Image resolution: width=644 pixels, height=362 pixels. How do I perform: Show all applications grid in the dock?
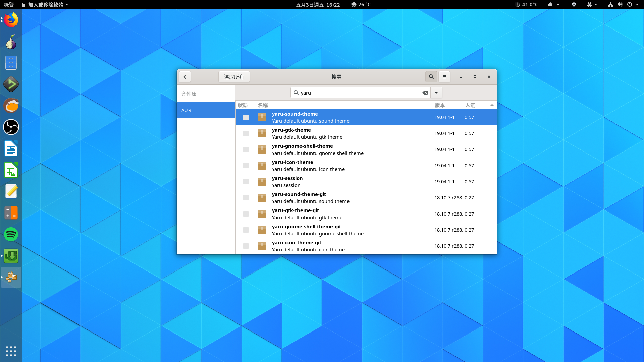pyautogui.click(x=11, y=351)
